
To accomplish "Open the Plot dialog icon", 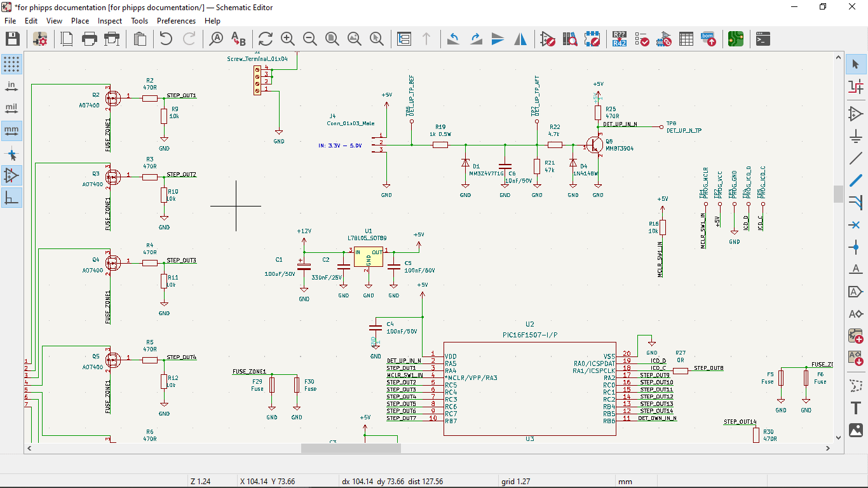I will click(112, 39).
